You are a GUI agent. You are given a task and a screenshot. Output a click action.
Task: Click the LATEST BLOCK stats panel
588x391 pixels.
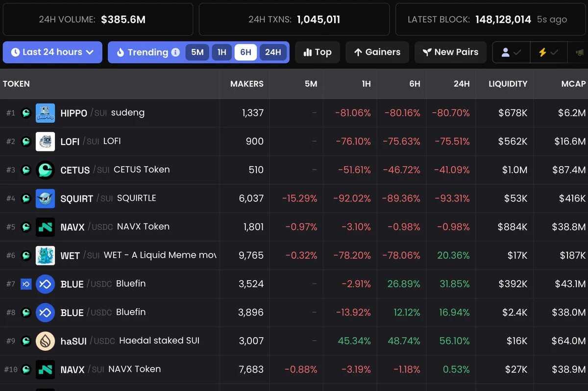[490, 19]
